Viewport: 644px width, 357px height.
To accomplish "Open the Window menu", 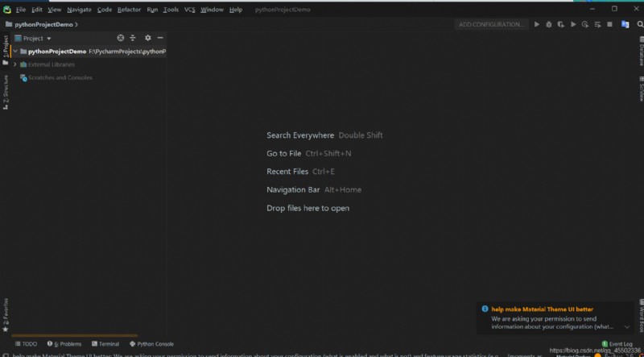I will (212, 10).
